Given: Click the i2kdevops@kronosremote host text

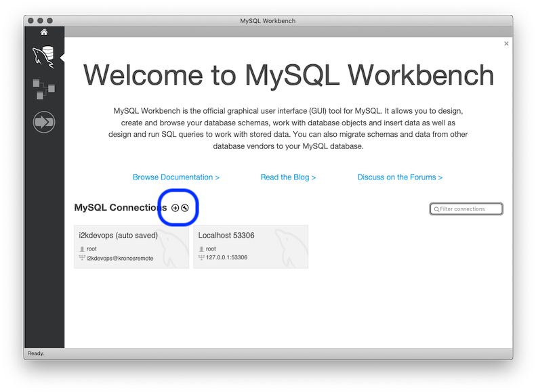Looking at the screenshot, I should (x=120, y=259).
